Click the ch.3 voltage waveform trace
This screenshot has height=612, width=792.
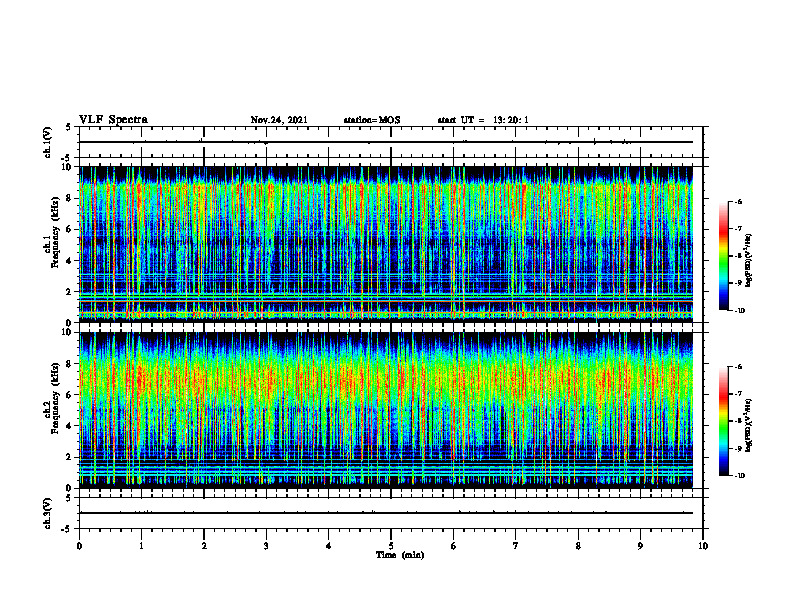(386, 513)
